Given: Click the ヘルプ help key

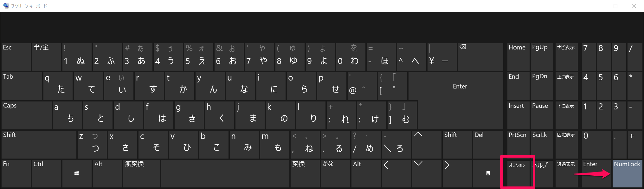Looking at the screenshot, I should 542,173.
